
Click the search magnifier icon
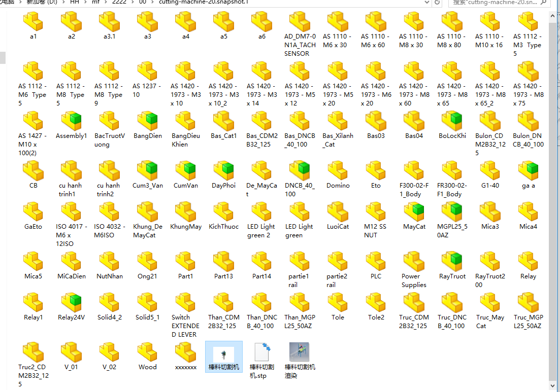point(544,2)
